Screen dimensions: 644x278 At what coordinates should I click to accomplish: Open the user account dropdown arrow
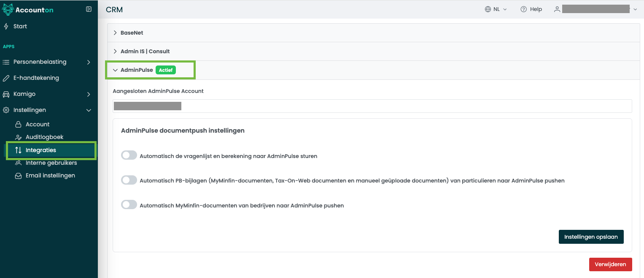coord(635,9)
